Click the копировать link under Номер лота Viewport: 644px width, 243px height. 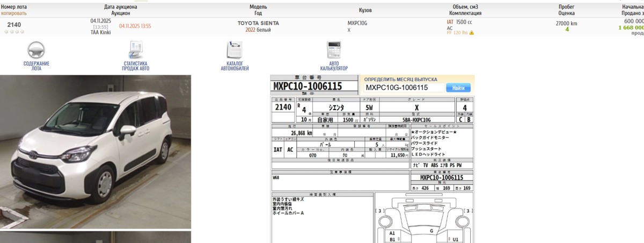14,12
